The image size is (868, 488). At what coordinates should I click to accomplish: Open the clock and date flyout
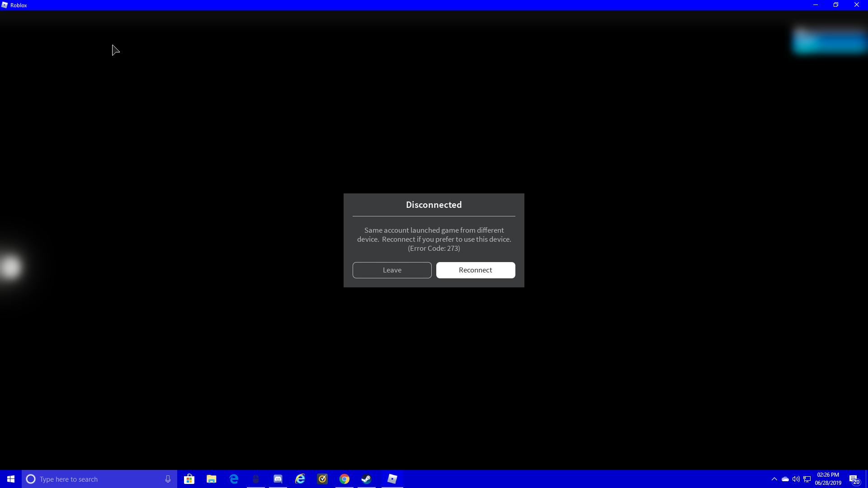pos(828,479)
